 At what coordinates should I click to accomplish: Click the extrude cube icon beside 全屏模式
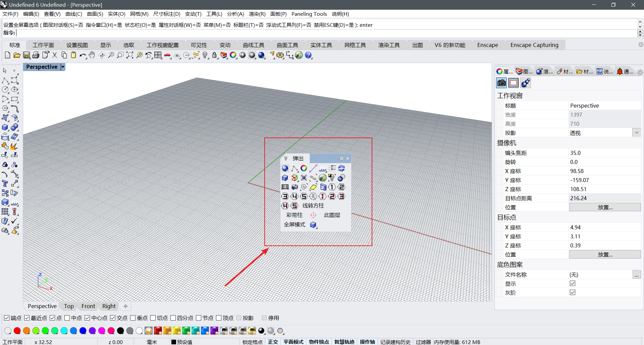313,225
